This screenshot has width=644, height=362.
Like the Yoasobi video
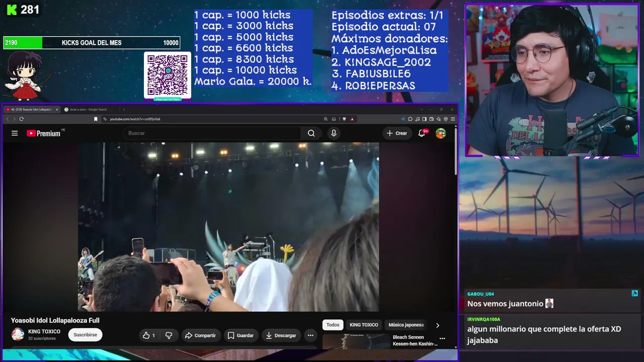coord(148,335)
